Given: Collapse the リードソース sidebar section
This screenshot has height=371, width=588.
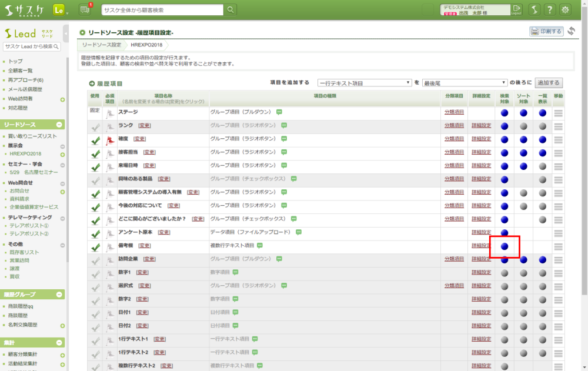Looking at the screenshot, I should coord(59,125).
